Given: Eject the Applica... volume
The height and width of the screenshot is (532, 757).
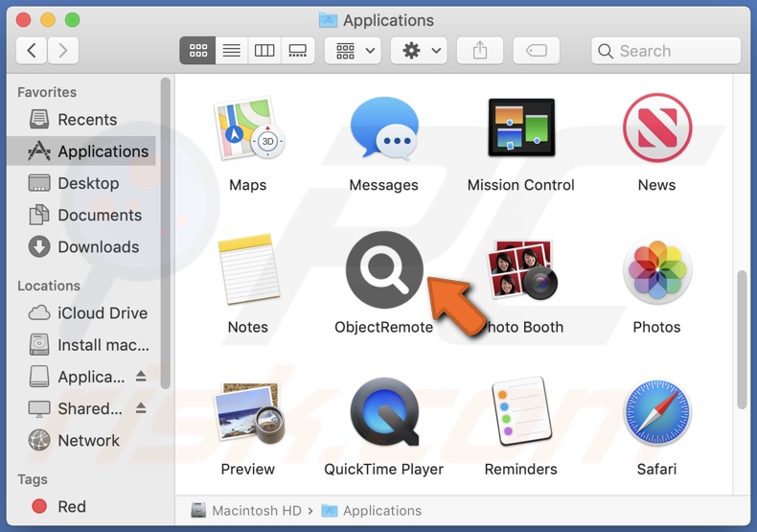Looking at the screenshot, I should click(141, 376).
